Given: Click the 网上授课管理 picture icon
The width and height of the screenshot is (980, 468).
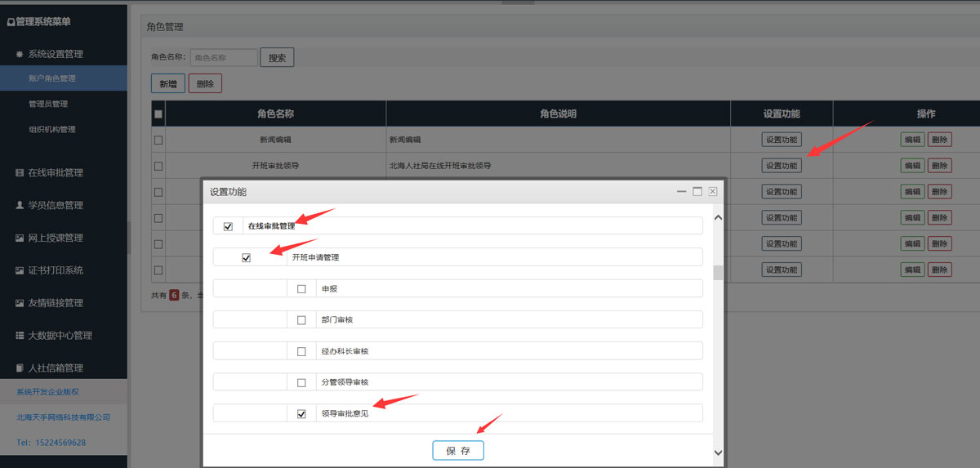Looking at the screenshot, I should (x=20, y=238).
